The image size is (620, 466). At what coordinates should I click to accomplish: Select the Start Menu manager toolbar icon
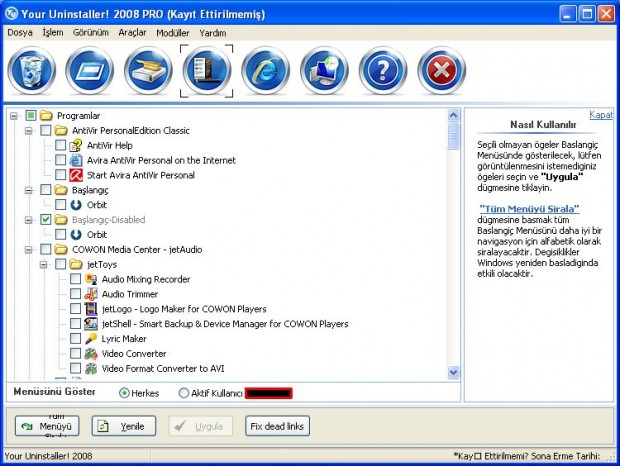[x=207, y=70]
